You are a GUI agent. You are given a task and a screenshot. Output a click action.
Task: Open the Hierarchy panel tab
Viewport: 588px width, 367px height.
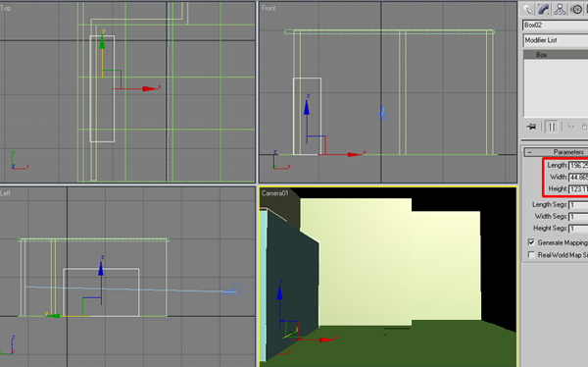click(560, 9)
